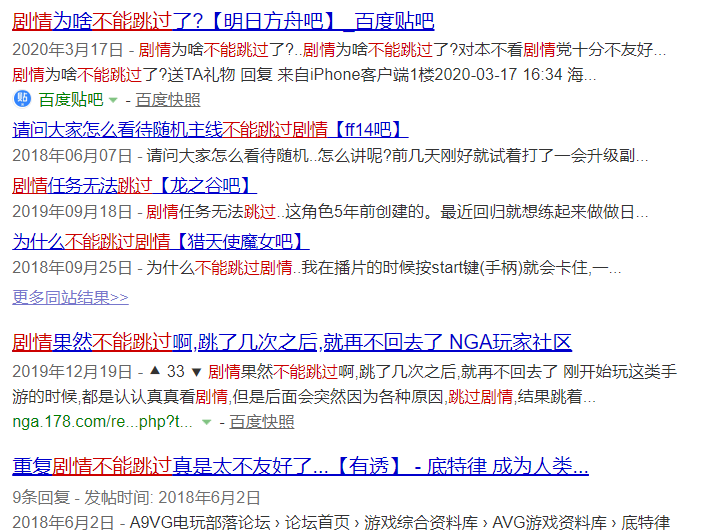The height and width of the screenshot is (531, 710).
Task: Click text '9条回复 - 发帖时间: 2018年6月2日'
Action: [136, 497]
